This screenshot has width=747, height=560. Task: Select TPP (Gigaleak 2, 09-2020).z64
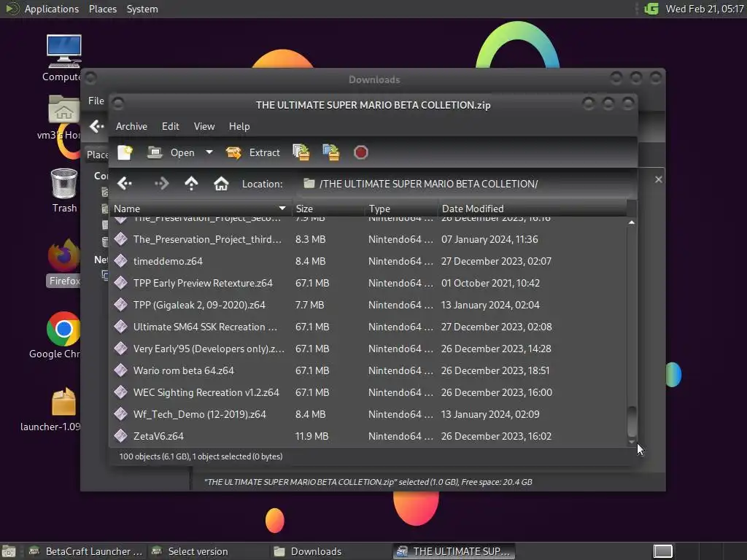coord(368,305)
